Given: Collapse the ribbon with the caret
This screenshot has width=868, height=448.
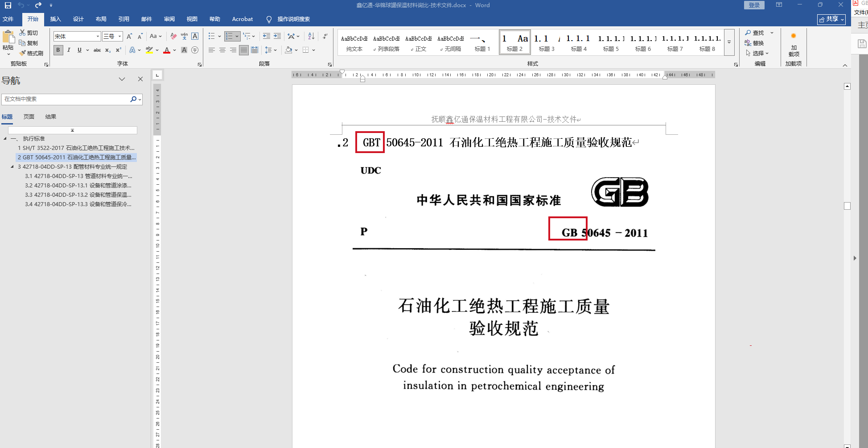Looking at the screenshot, I should coord(845,65).
